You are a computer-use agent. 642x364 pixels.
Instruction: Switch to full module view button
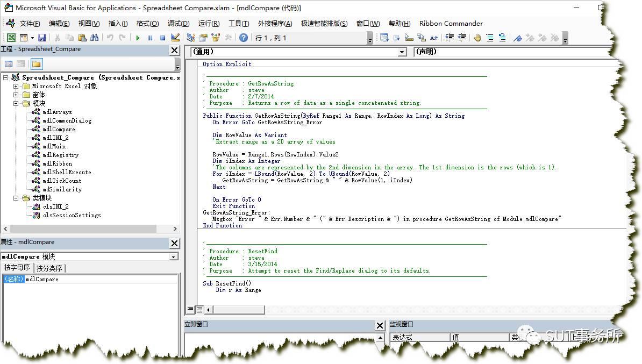coord(199,310)
